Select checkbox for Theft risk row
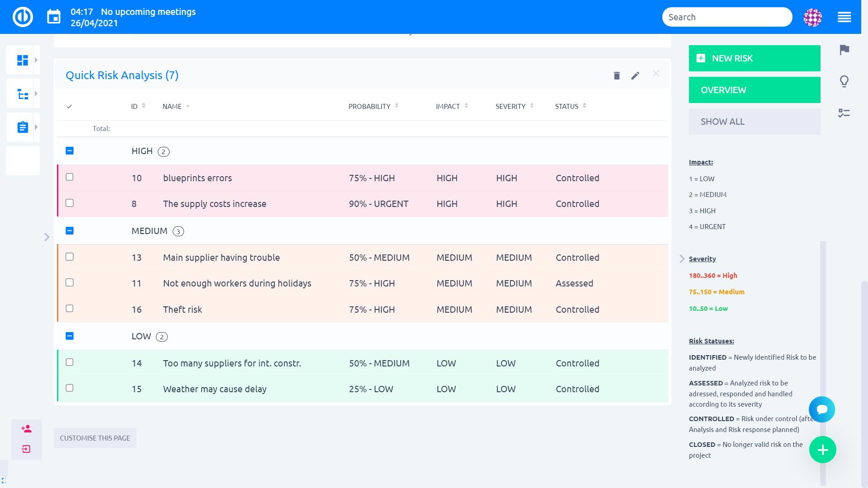 (x=70, y=309)
